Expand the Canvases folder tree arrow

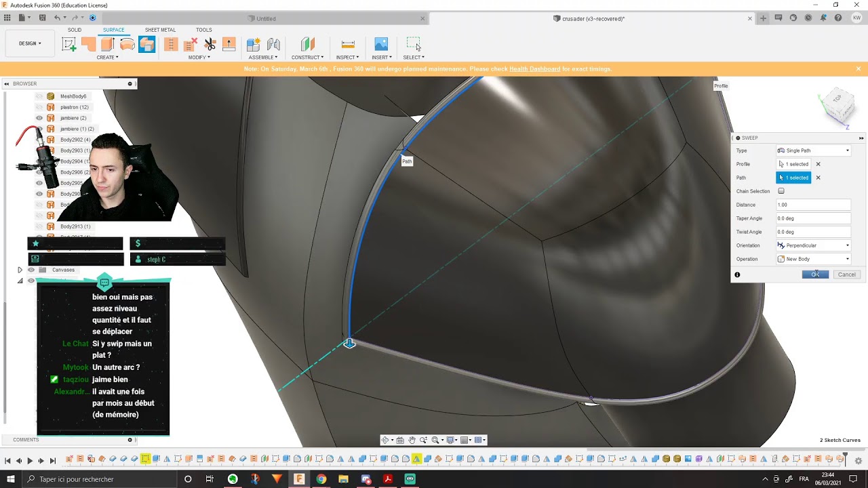20,270
